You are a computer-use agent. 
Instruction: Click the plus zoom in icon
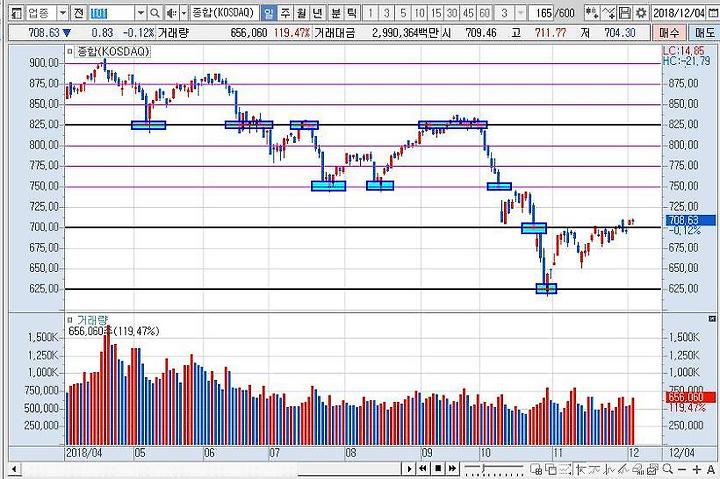pos(697,469)
